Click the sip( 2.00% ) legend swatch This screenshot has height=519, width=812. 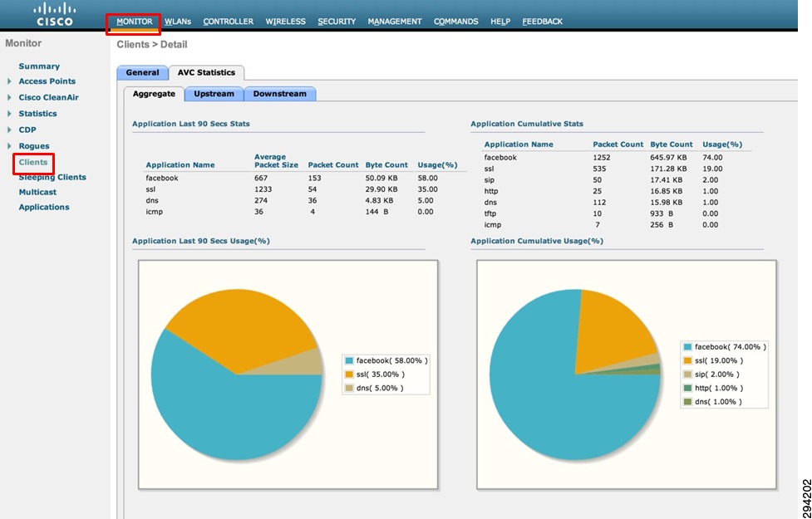(x=687, y=375)
